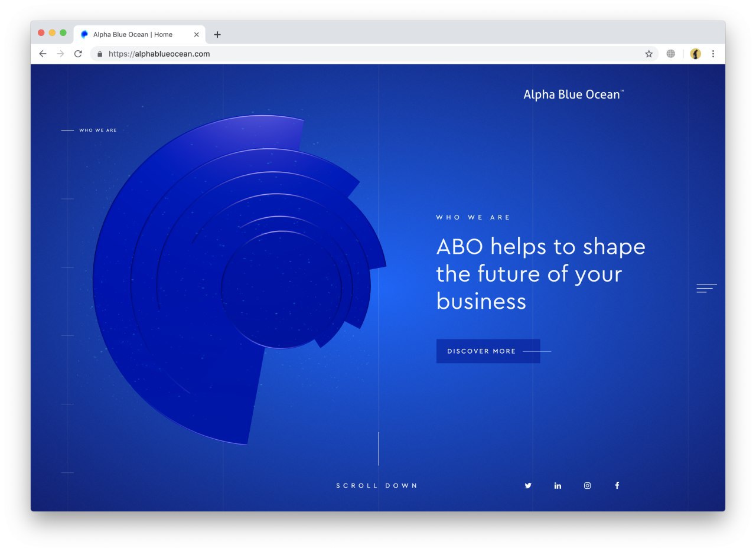Image resolution: width=756 pixels, height=552 pixels.
Task: Open the hamburger menu lines icon
Action: [706, 288]
